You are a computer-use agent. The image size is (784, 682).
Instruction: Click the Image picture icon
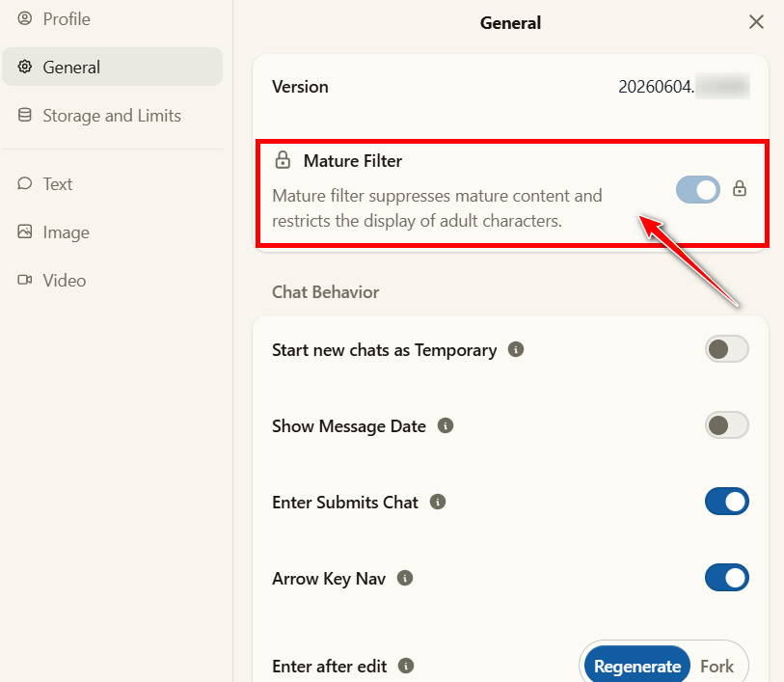[24, 232]
